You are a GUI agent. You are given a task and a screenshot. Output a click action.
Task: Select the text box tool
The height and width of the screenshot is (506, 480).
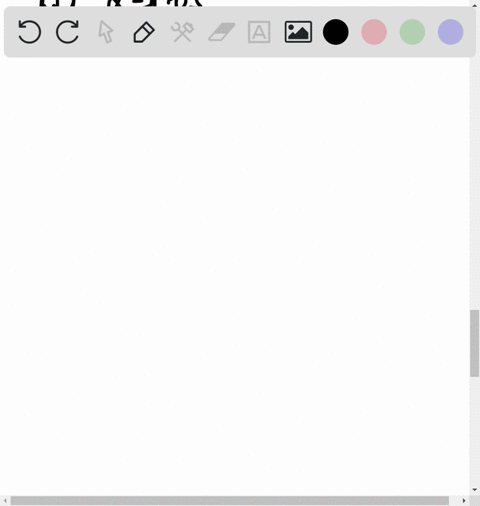(259, 32)
